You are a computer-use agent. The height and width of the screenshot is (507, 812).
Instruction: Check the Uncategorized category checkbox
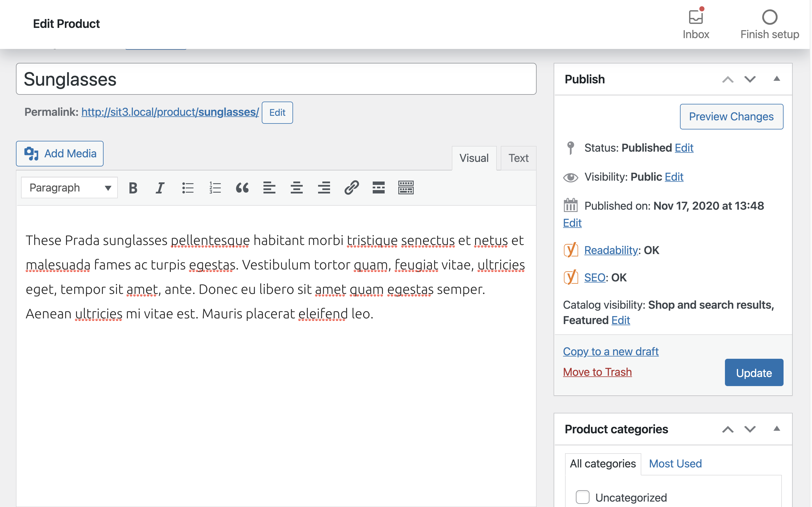pyautogui.click(x=583, y=497)
